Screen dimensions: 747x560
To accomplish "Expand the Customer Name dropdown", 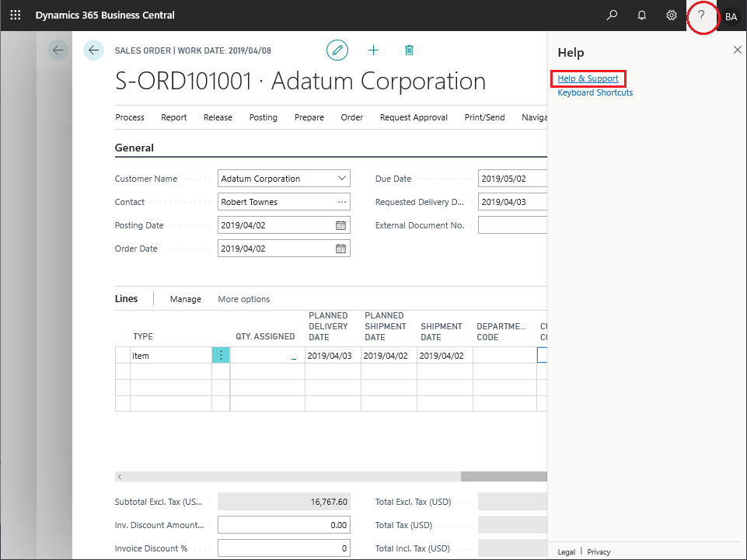I will 341,179.
